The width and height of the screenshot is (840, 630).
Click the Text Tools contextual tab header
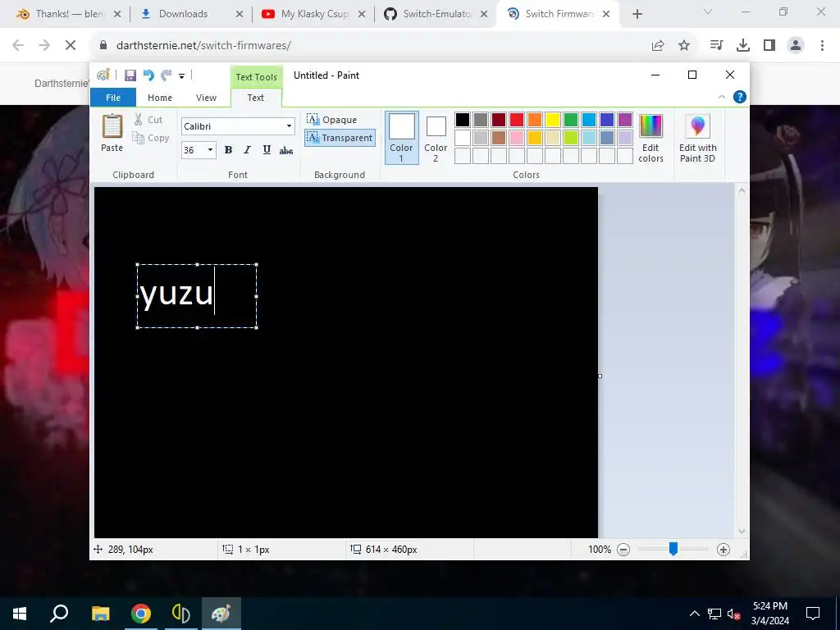[x=257, y=76]
